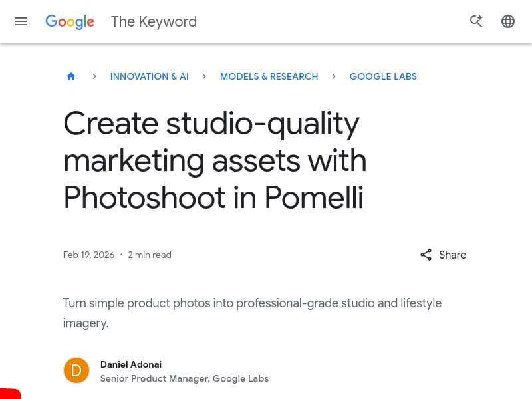Screen dimensions: 532x399
Task: Open the MODELS & RESEARCH breadcrumb
Action: 269,76
